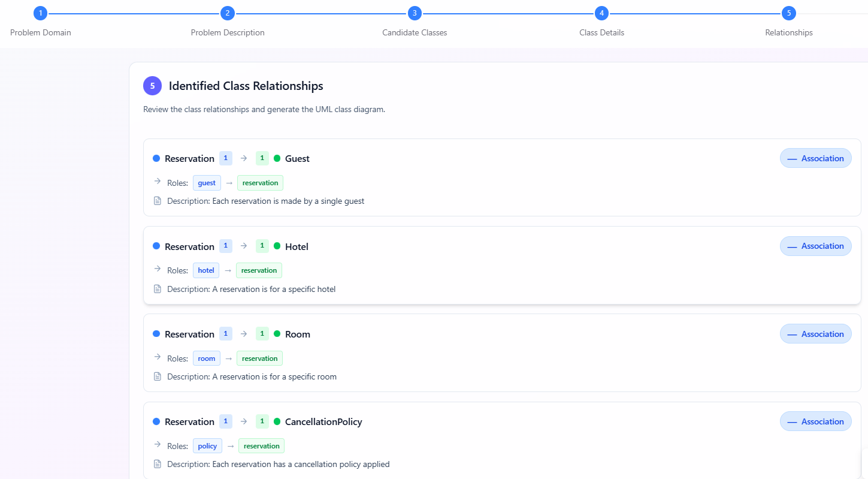Go to step 1 Problem Domain
This screenshot has height=479, width=868.
point(40,13)
